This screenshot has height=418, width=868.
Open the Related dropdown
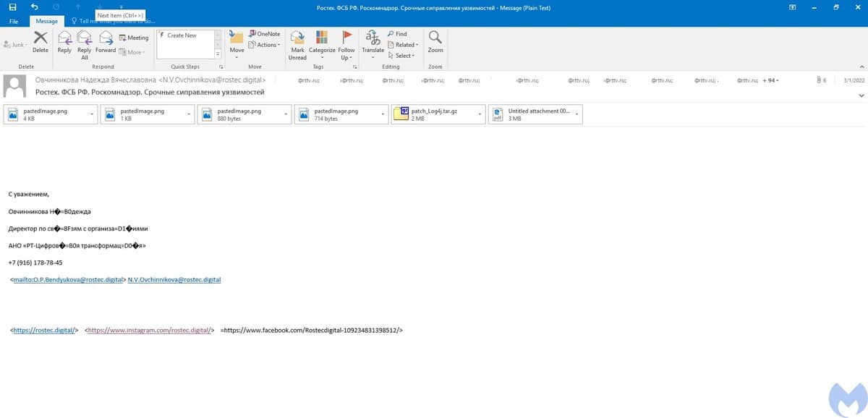(x=403, y=45)
